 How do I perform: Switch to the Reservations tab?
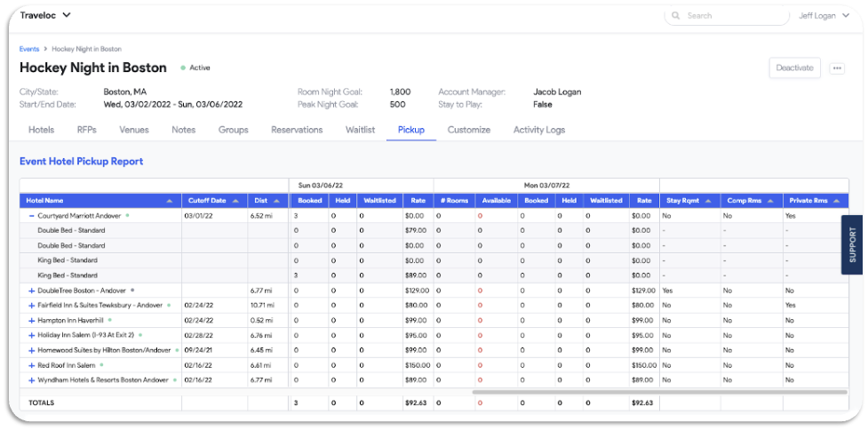click(297, 130)
